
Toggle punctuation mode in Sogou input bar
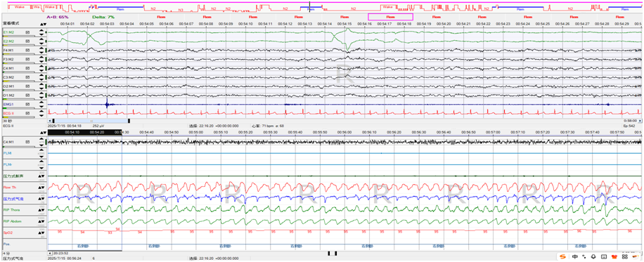point(584,257)
